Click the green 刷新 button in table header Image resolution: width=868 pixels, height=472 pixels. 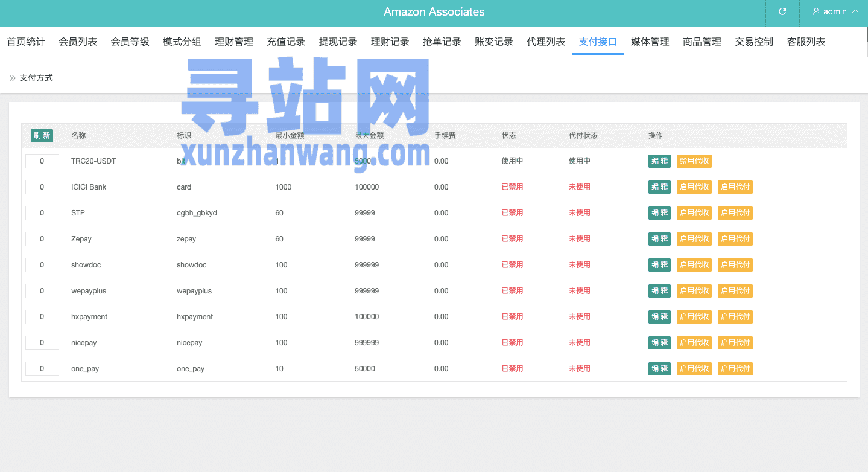pos(42,136)
